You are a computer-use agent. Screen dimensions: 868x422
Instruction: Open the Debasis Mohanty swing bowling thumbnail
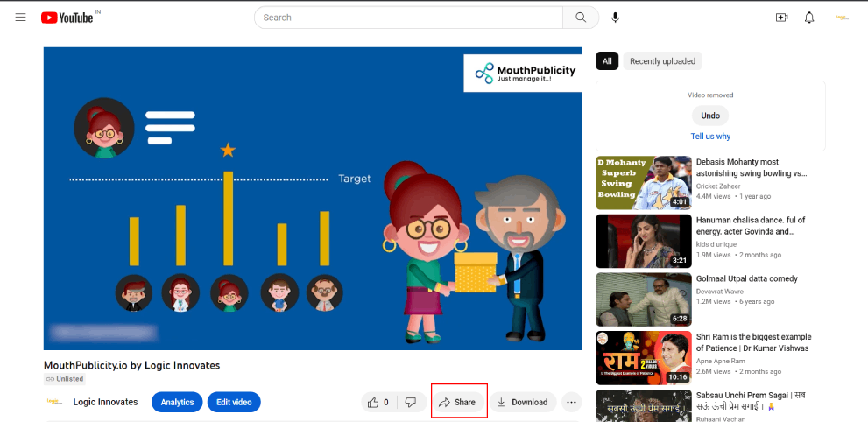click(x=643, y=182)
